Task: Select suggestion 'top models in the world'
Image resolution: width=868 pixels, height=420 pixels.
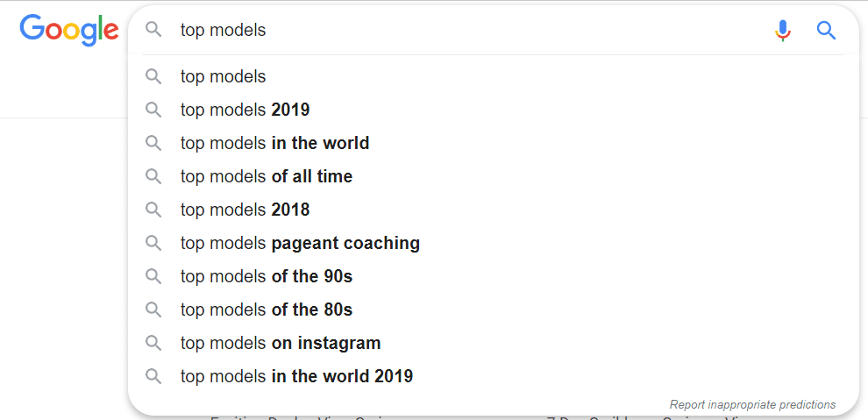Action: coord(493,143)
